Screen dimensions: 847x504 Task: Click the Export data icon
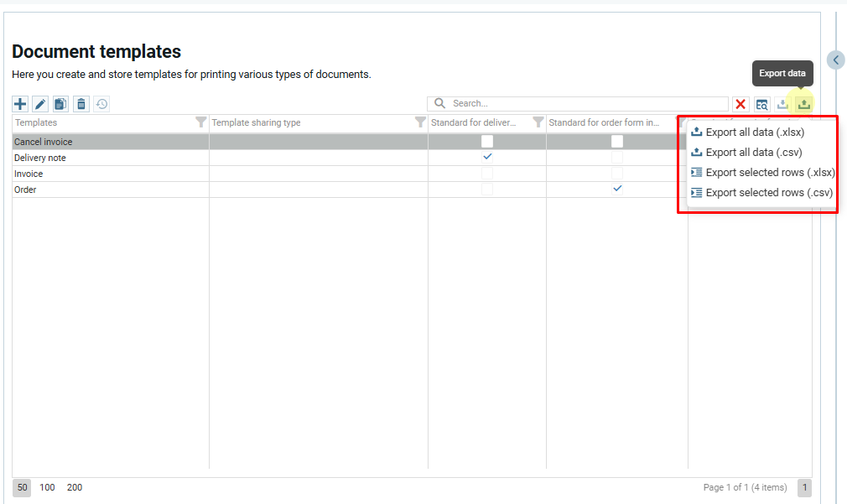pos(803,104)
